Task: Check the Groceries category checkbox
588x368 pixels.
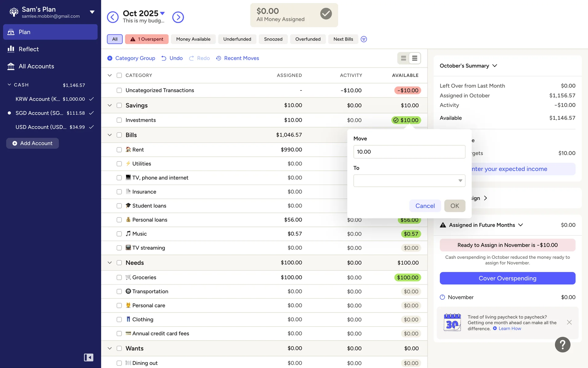Action: [x=119, y=278]
